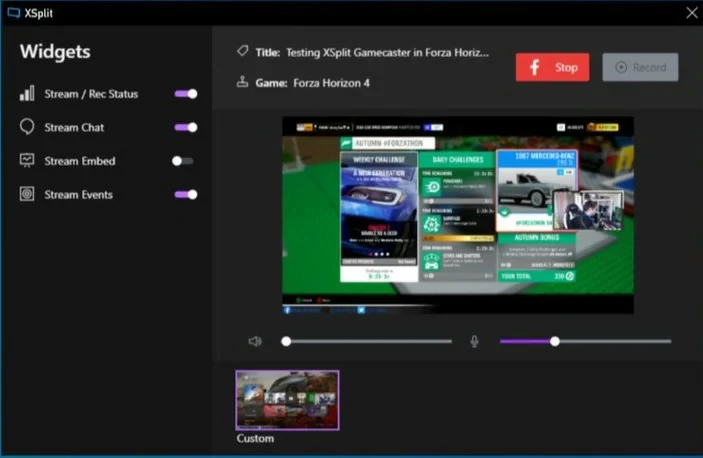Image resolution: width=703 pixels, height=458 pixels.
Task: Close the XSplit window
Action: pyautogui.click(x=692, y=13)
